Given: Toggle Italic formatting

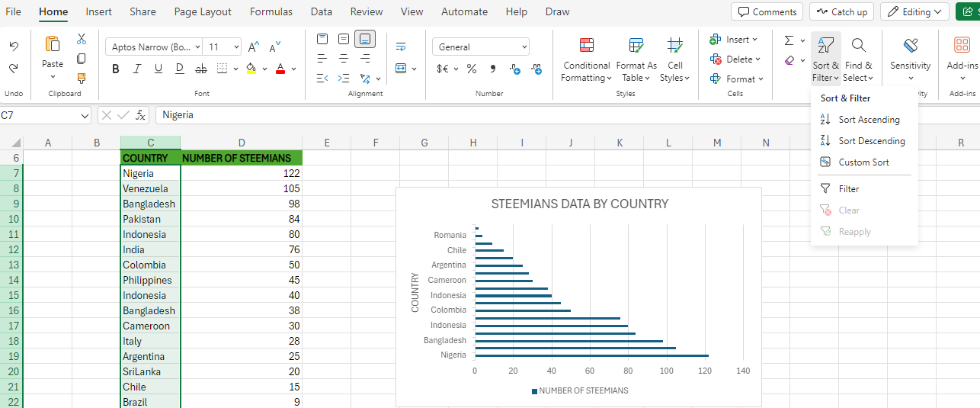Looking at the screenshot, I should pos(137,69).
